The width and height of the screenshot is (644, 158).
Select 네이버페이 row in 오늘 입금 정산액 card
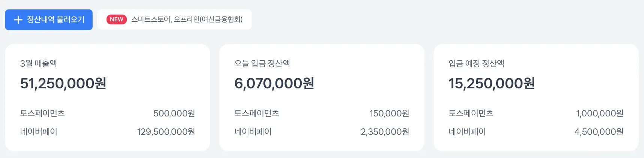click(253, 132)
